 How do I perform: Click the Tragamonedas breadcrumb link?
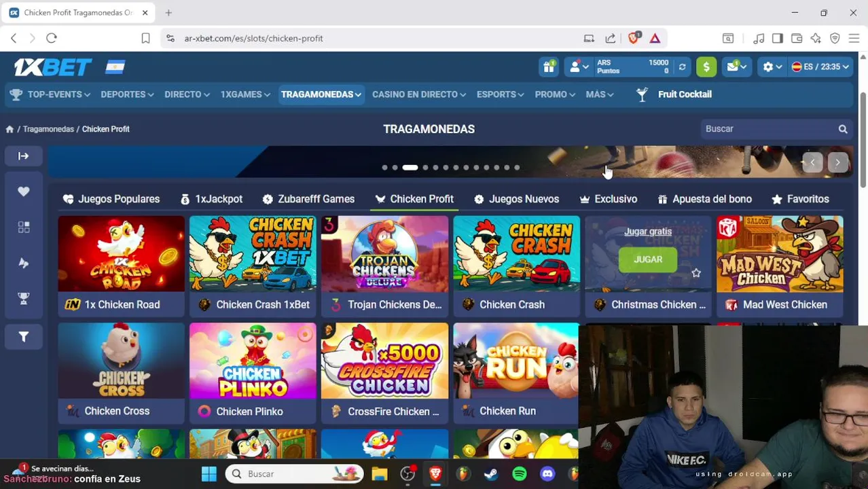tap(48, 129)
